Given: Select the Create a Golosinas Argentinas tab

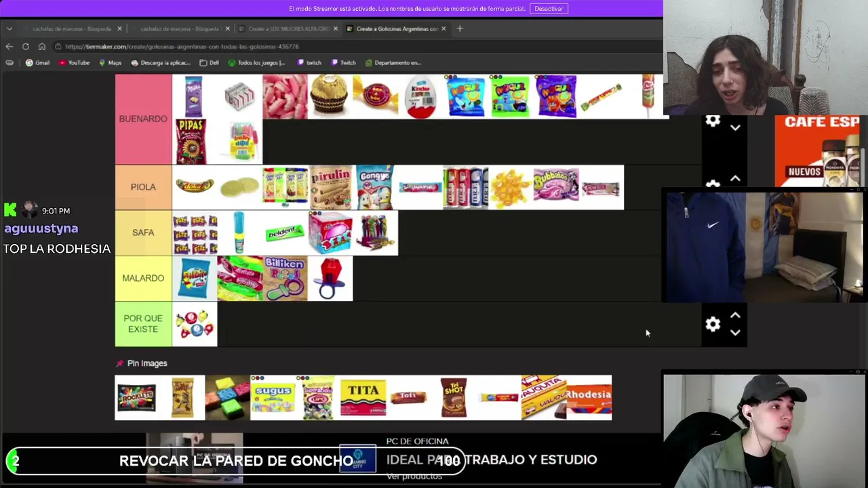Looking at the screenshot, I should tap(397, 28).
